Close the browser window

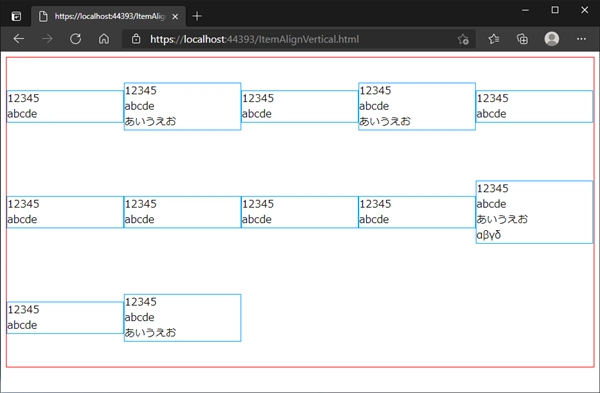coord(584,10)
